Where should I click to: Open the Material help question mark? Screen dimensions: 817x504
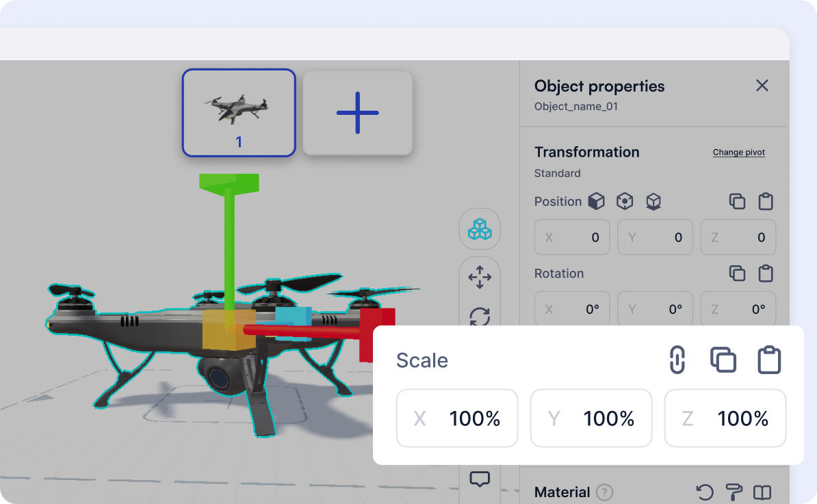pyautogui.click(x=604, y=492)
